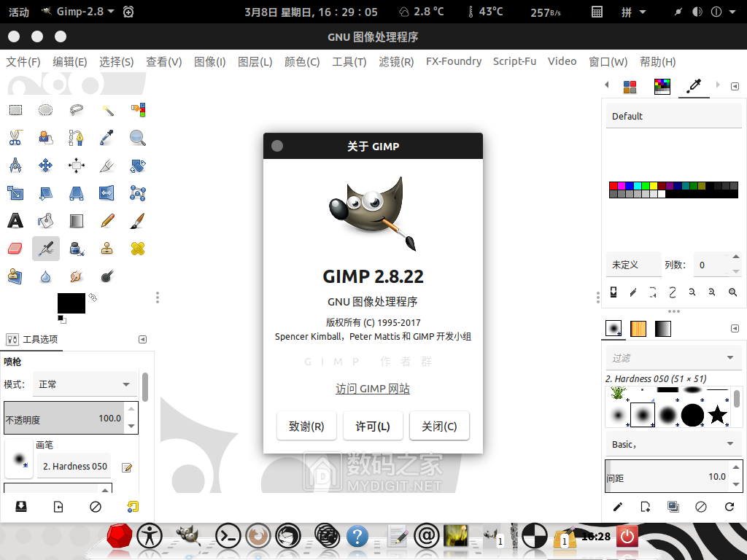This screenshot has width=747, height=560.
Task: Select the Crop tool
Action: pos(107,166)
